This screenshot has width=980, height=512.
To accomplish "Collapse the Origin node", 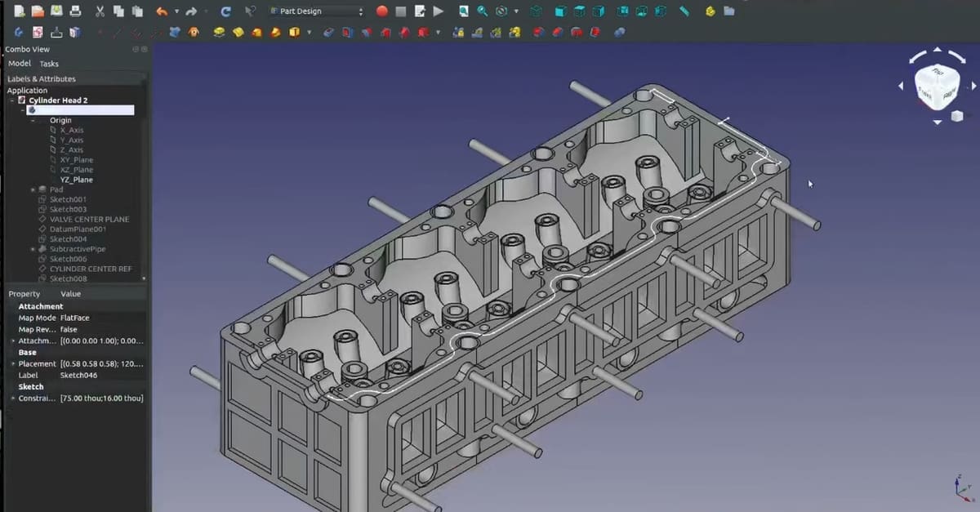I will (33, 120).
